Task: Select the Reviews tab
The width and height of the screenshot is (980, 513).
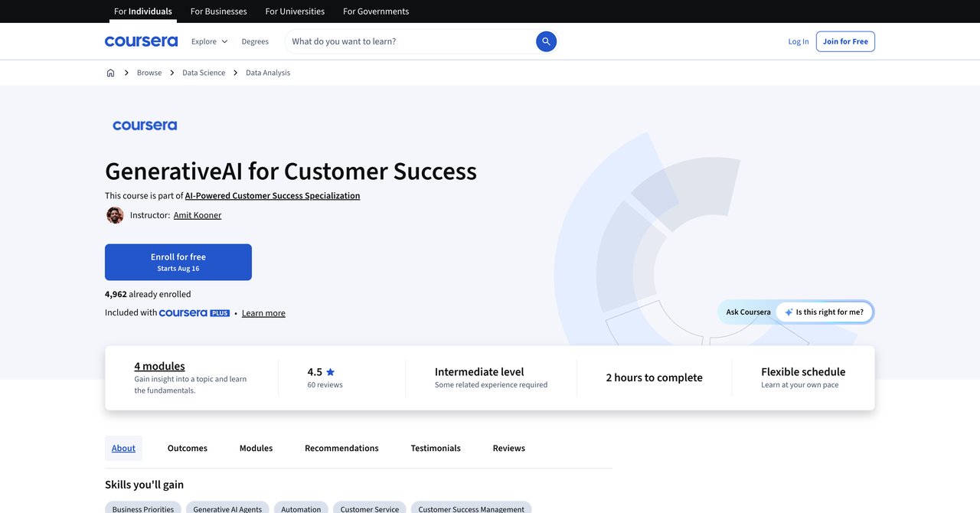Action: 509,449
